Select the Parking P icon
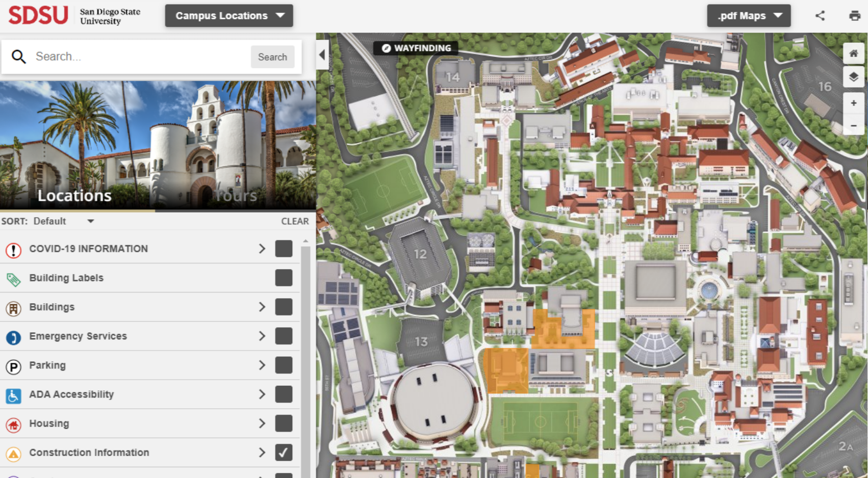This screenshot has width=868, height=478. coord(13,365)
